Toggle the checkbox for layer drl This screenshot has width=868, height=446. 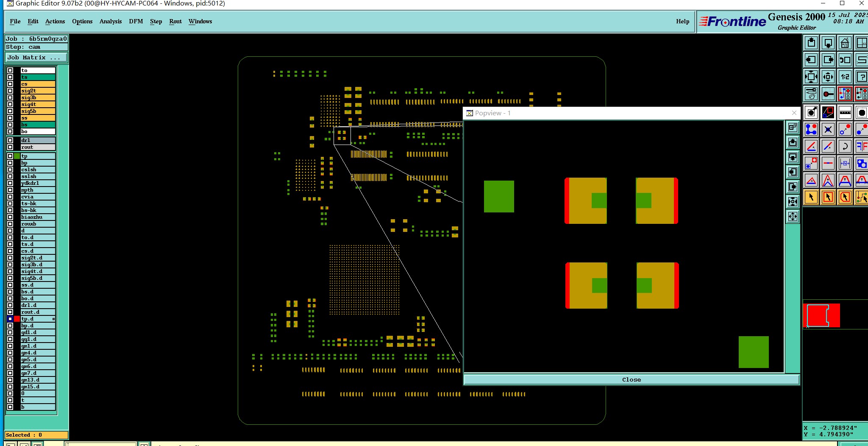coord(10,140)
